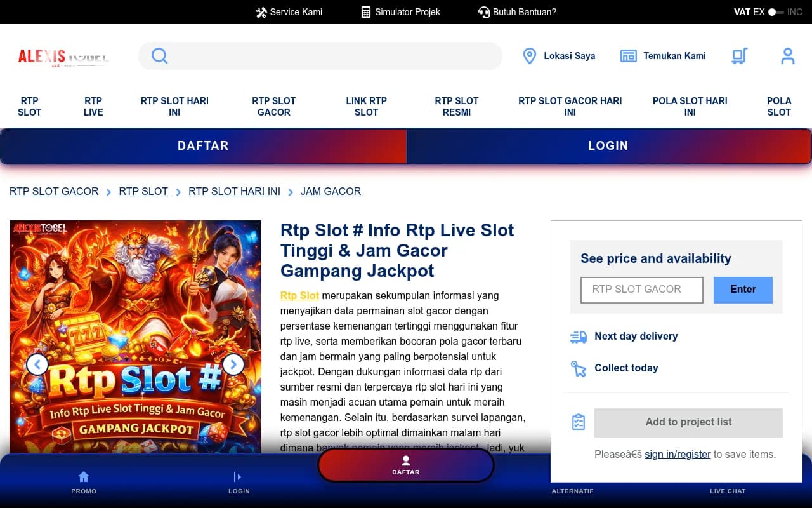
Task: Select RTP SLOT GACOR HARI INI menu
Action: [570, 107]
